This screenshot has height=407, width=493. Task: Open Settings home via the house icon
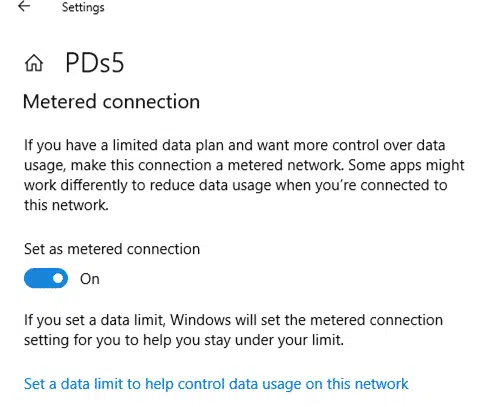(34, 63)
